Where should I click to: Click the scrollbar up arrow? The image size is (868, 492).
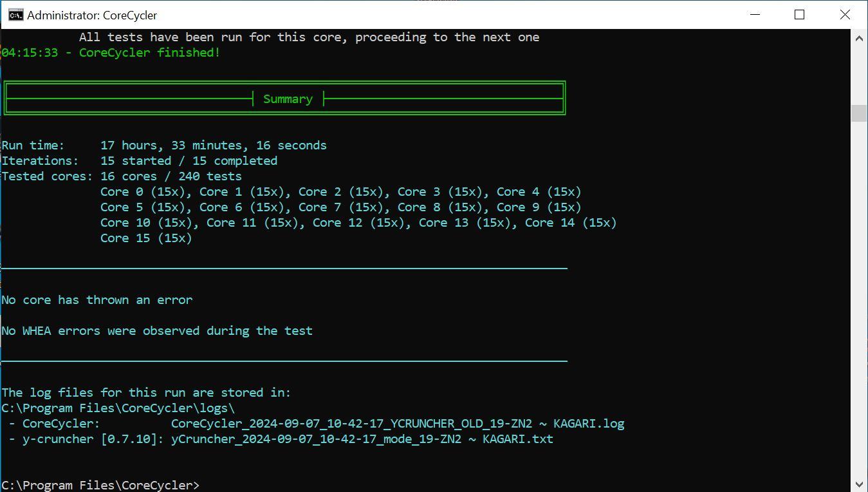tap(859, 38)
